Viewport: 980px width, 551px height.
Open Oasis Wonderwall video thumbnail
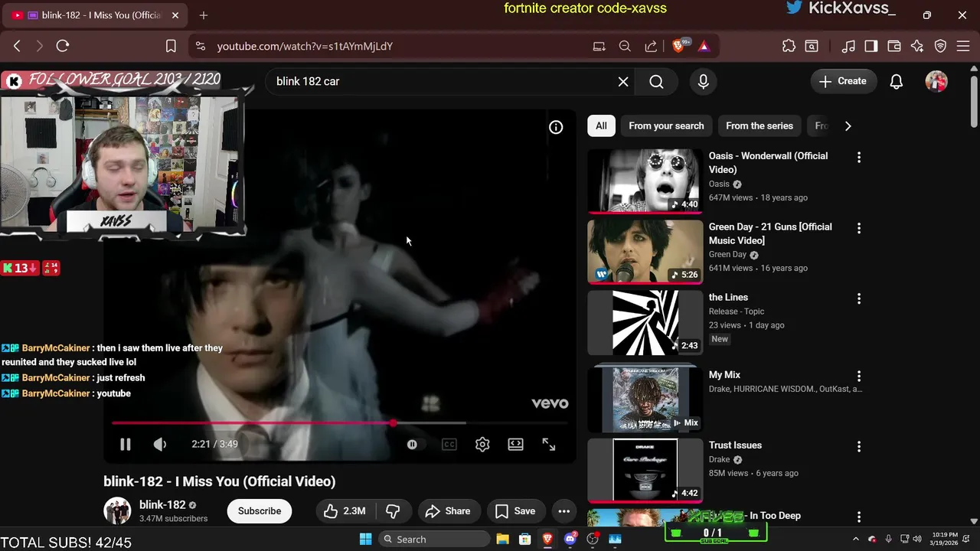point(645,181)
